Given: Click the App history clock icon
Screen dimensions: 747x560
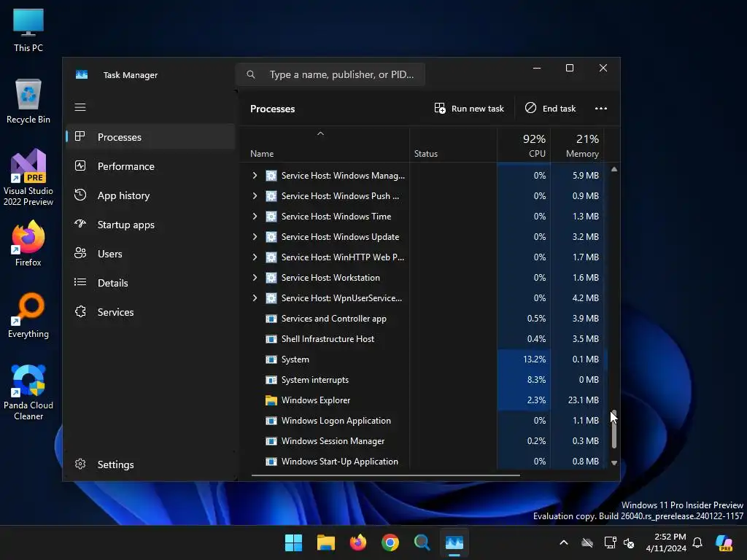Looking at the screenshot, I should 80,195.
